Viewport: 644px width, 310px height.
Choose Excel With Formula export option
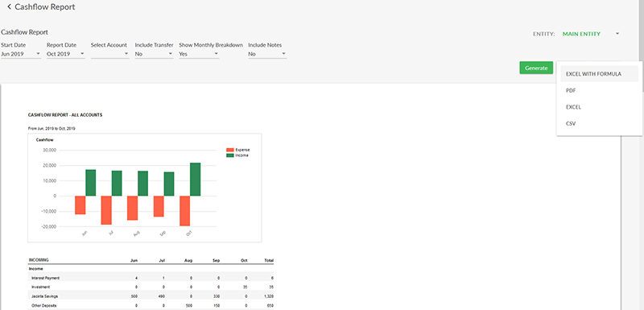coord(599,74)
